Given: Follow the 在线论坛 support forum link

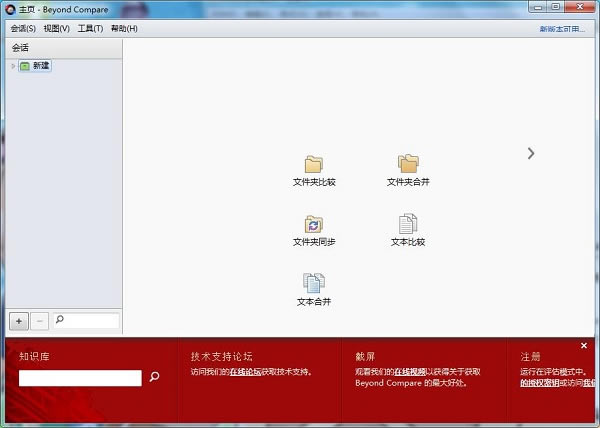Looking at the screenshot, I should pos(245,372).
